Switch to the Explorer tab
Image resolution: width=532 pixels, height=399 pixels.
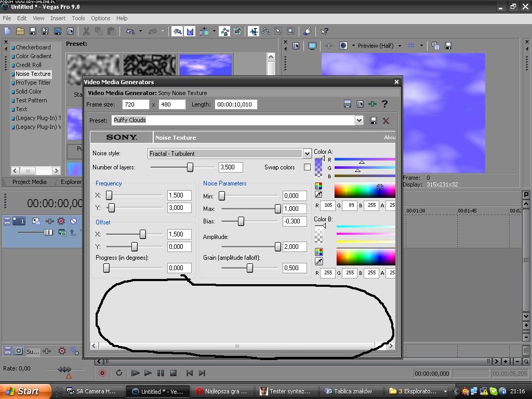[71, 182]
